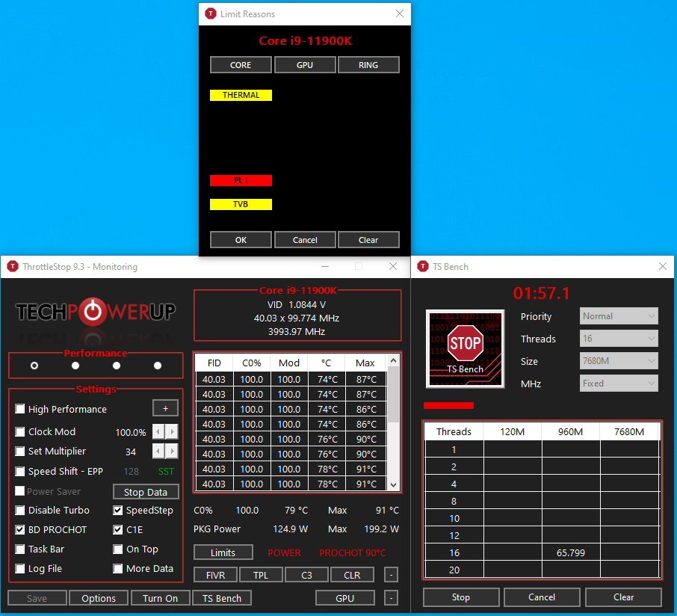
Task: Click the yellow TVB limit indicator
Action: [x=241, y=204]
